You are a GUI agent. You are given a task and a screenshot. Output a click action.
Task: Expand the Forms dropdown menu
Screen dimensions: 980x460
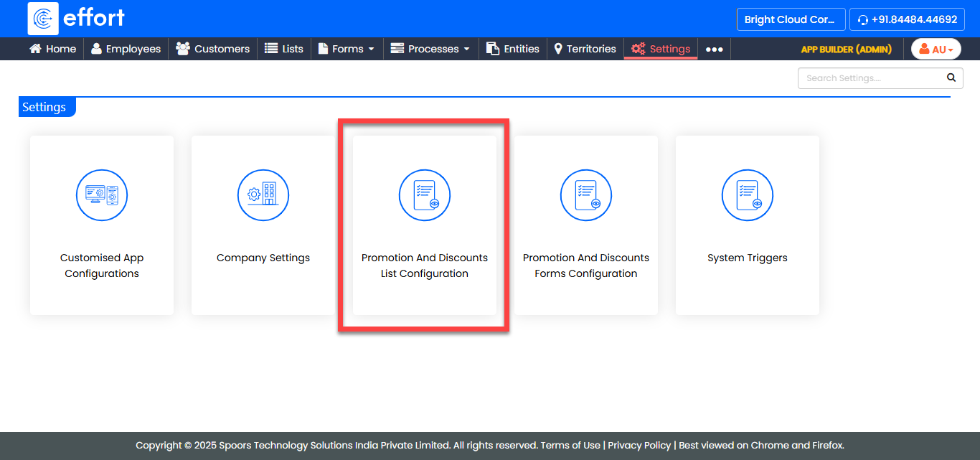(347, 49)
